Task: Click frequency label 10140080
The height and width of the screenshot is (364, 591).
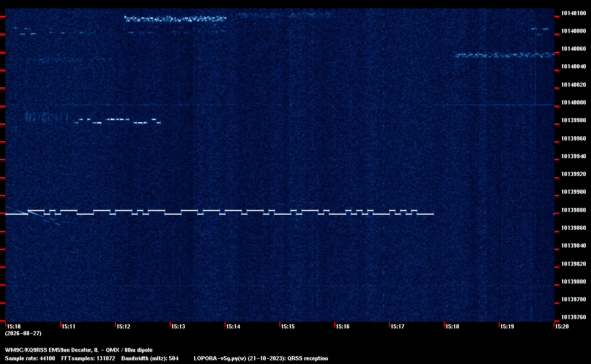Action: point(574,31)
